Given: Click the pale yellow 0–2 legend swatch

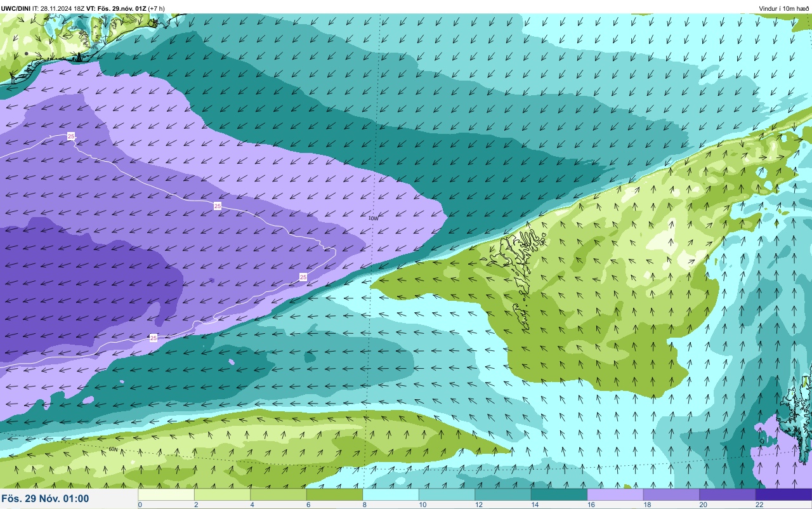Looking at the screenshot, I should tap(166, 494).
